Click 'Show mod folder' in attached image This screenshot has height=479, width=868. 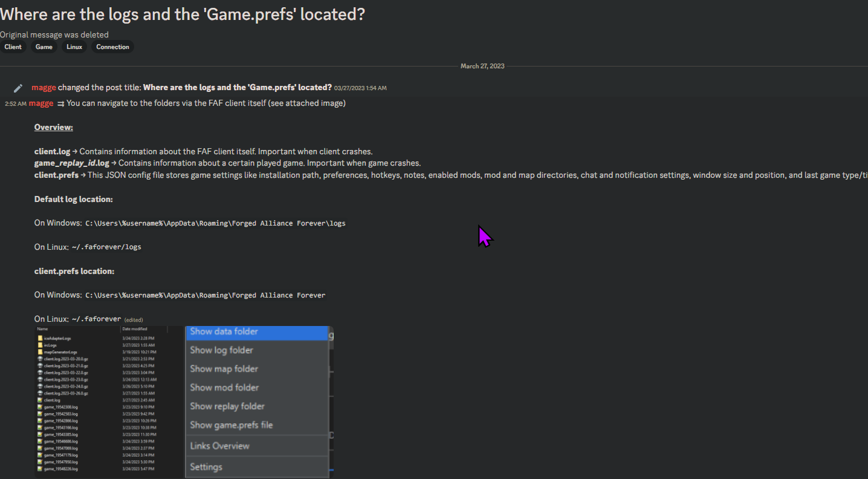[x=224, y=388]
